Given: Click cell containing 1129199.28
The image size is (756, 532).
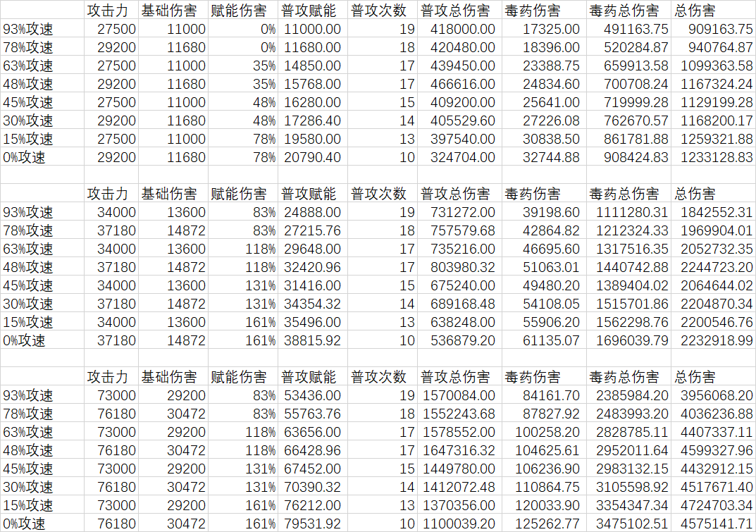Looking at the screenshot, I should (x=713, y=102).
